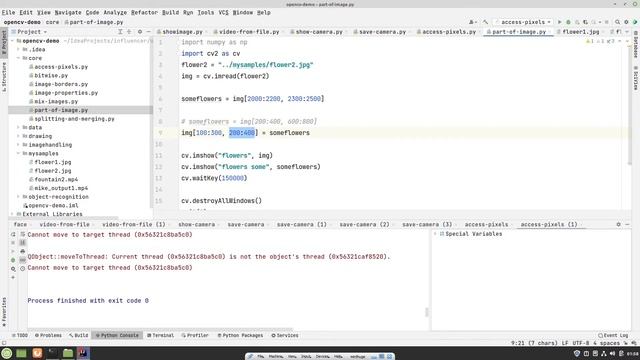Collapse the mysamples folder
640x360 pixels.
18,153
